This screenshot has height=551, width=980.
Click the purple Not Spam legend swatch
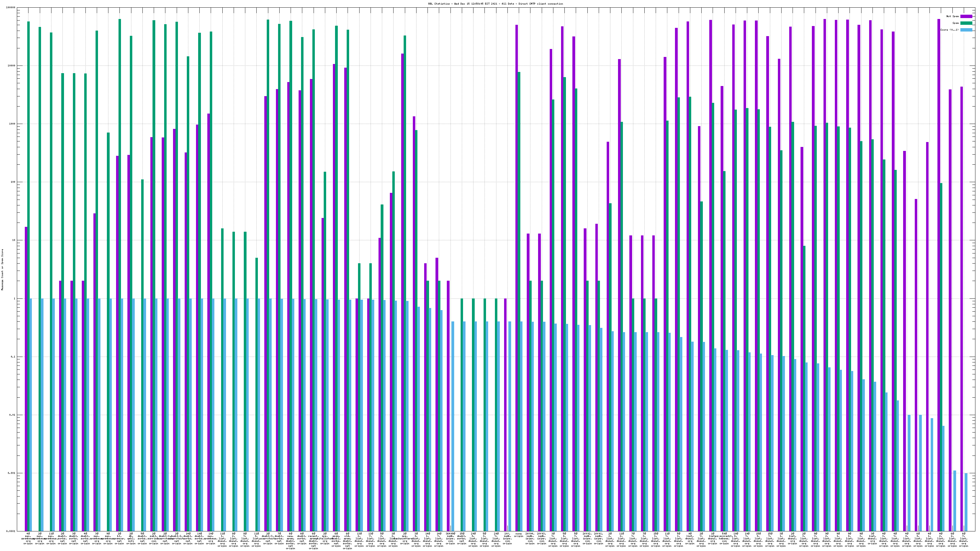(x=966, y=16)
